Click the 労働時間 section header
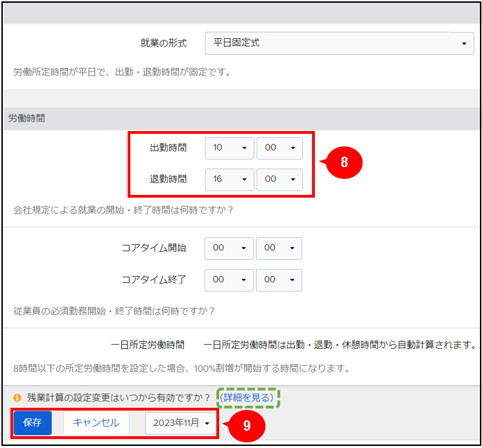The height and width of the screenshot is (448, 482). (27, 119)
